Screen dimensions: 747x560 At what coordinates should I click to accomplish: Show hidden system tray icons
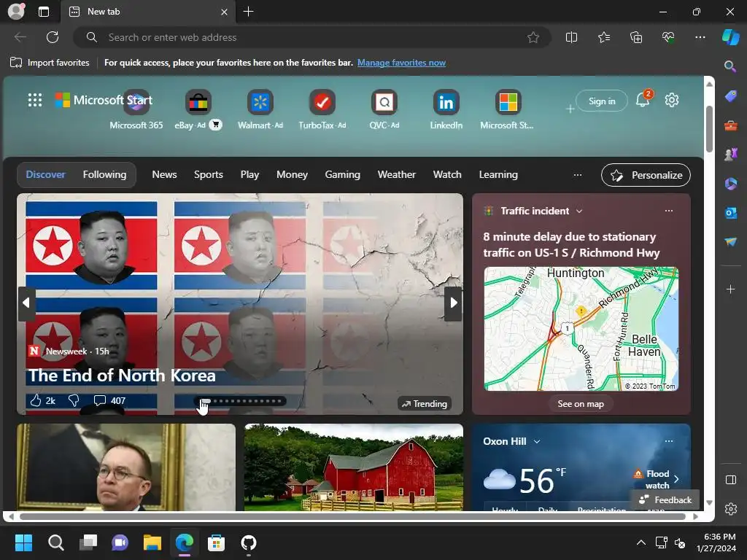[x=641, y=542]
